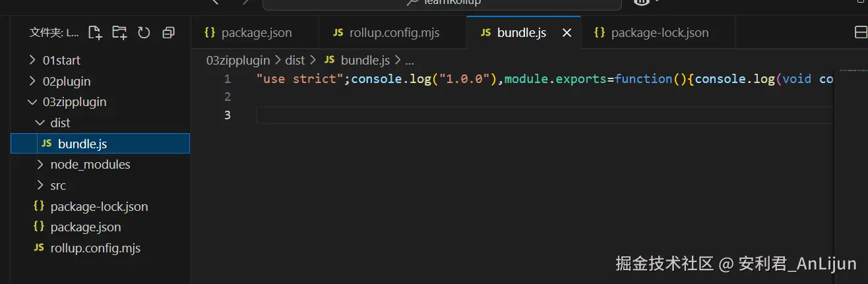Click the JS icon beside bundle.js in tree
The height and width of the screenshot is (284, 868).
click(46, 143)
